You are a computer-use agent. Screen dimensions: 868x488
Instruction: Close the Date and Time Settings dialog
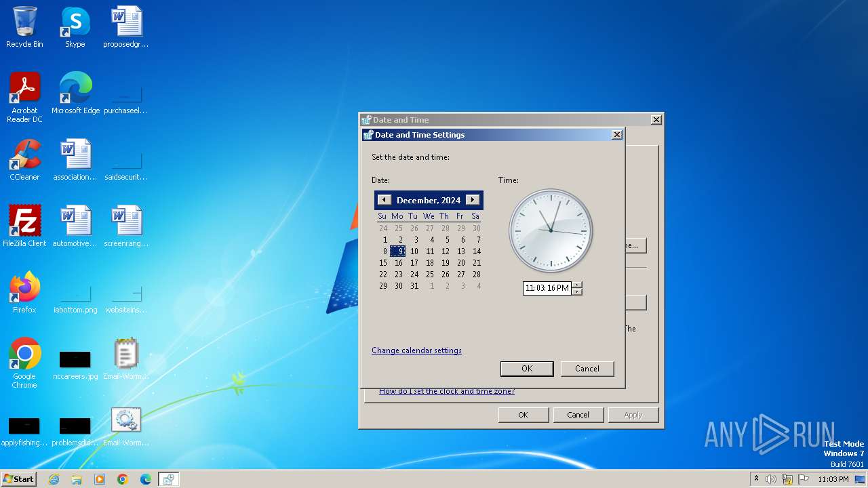(x=617, y=135)
